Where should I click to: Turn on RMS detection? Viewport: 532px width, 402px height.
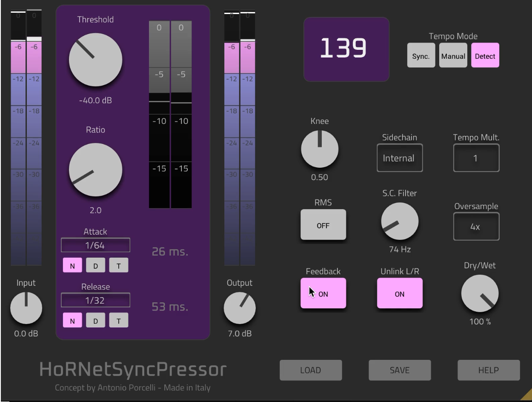[x=323, y=225]
